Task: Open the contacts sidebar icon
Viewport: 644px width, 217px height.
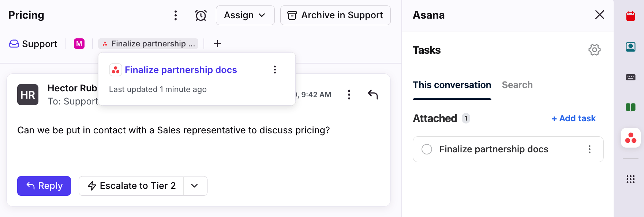Action: 630,47
